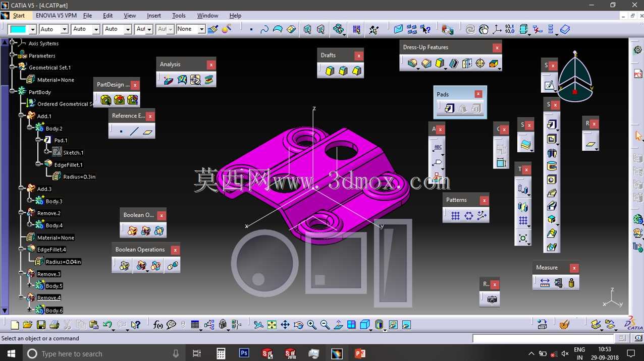This screenshot has width=644, height=361.
Task: Click the Windows Start button
Action: pyautogui.click(x=11, y=353)
